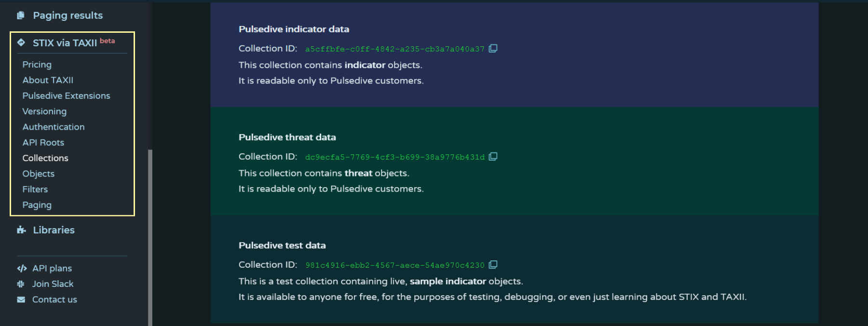Click the STIX via TAXII diamond icon

click(x=21, y=42)
